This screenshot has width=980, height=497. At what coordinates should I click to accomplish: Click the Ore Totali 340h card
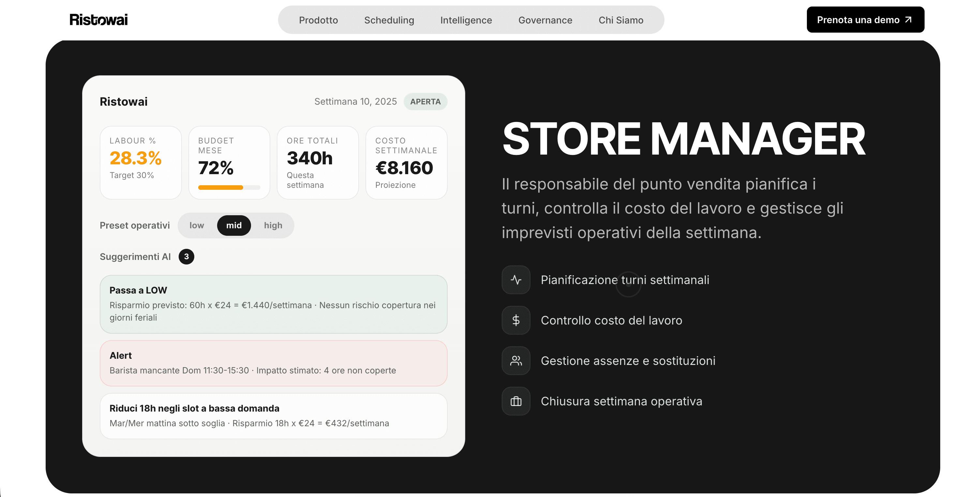(318, 163)
